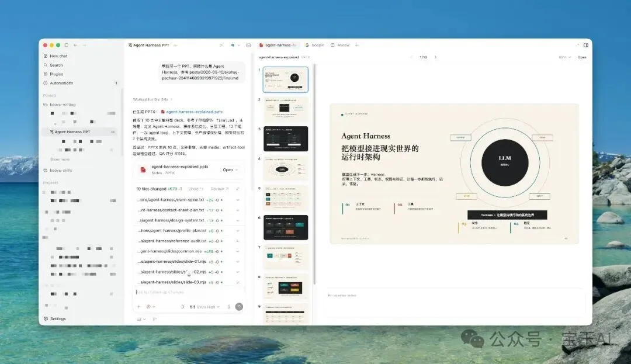Open Settings at sidebar bottom
631x364 pixels.
(55, 318)
